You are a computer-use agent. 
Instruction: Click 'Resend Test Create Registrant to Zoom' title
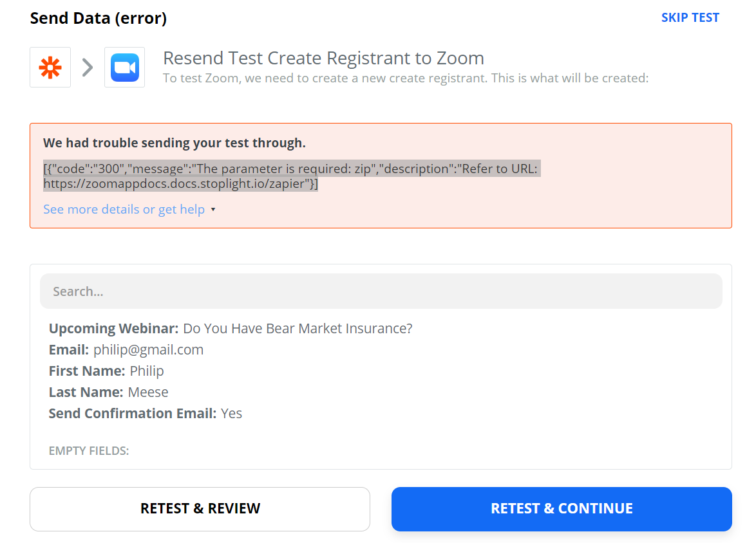pos(323,58)
